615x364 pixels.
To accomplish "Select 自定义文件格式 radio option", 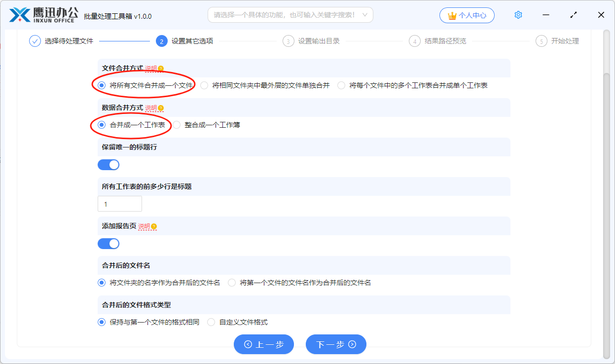I will coord(211,322).
